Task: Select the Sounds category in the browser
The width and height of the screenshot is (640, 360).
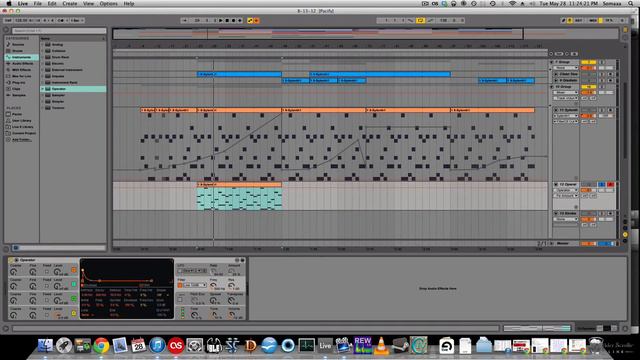Action: pos(18,44)
